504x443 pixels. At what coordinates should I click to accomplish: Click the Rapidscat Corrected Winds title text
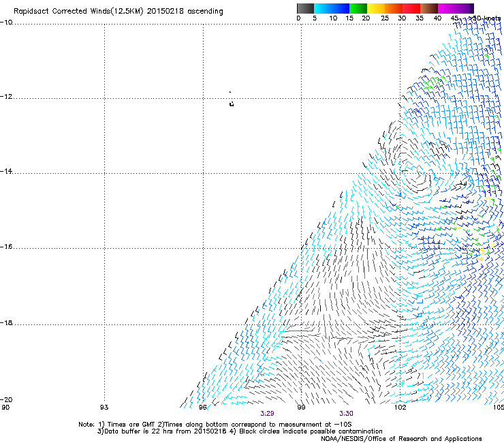coord(119,12)
